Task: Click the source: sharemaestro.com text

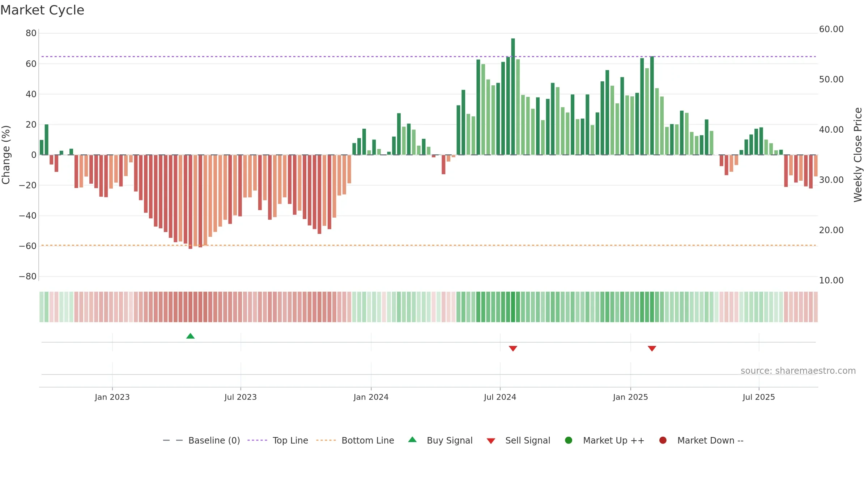Action: (x=798, y=371)
